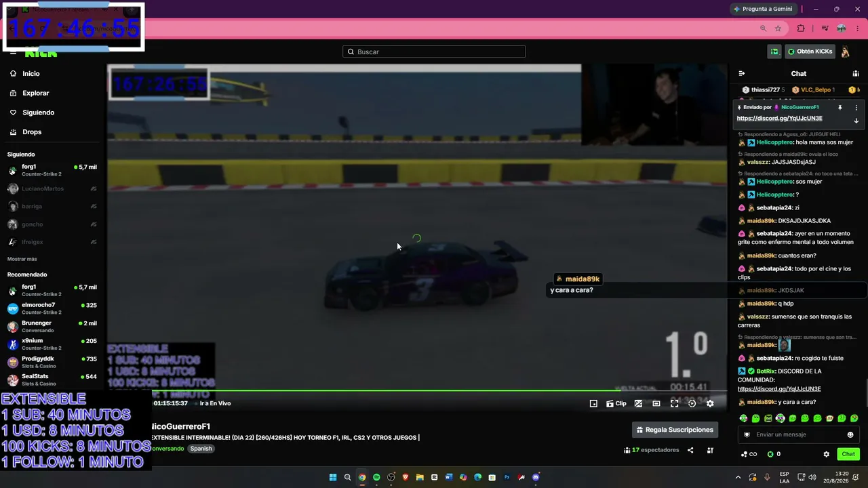The width and height of the screenshot is (868, 488).
Task: Open Brunenger's recommended channel
Action: 52,326
